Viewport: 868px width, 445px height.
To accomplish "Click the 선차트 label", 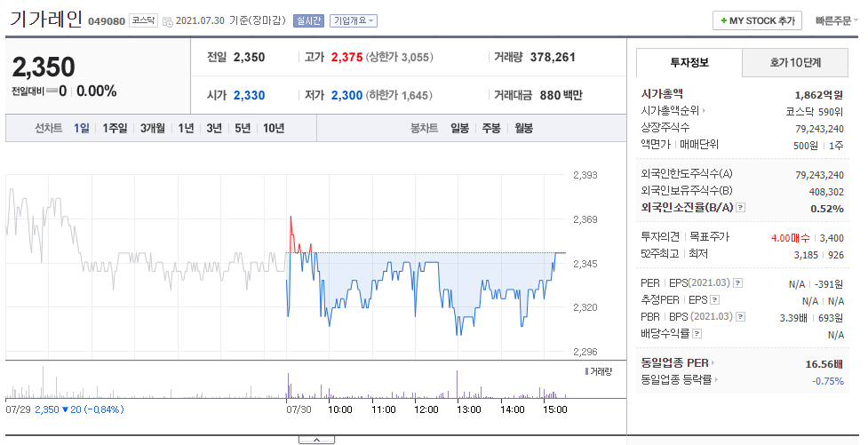I will point(49,129).
